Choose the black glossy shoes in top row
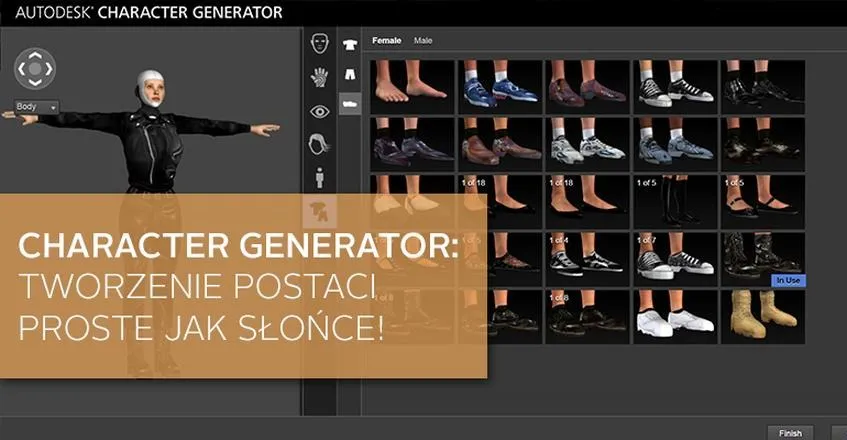Viewport: 847px width, 440px height. (x=763, y=86)
